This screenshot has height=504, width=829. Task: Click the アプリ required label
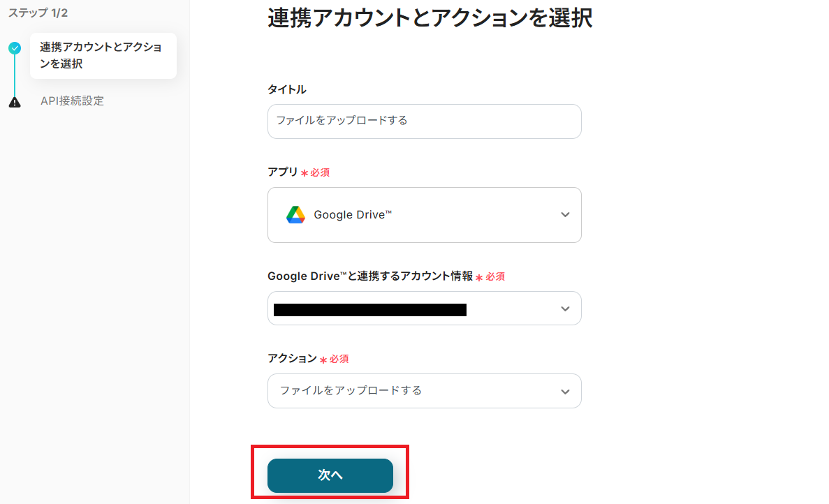(x=283, y=172)
